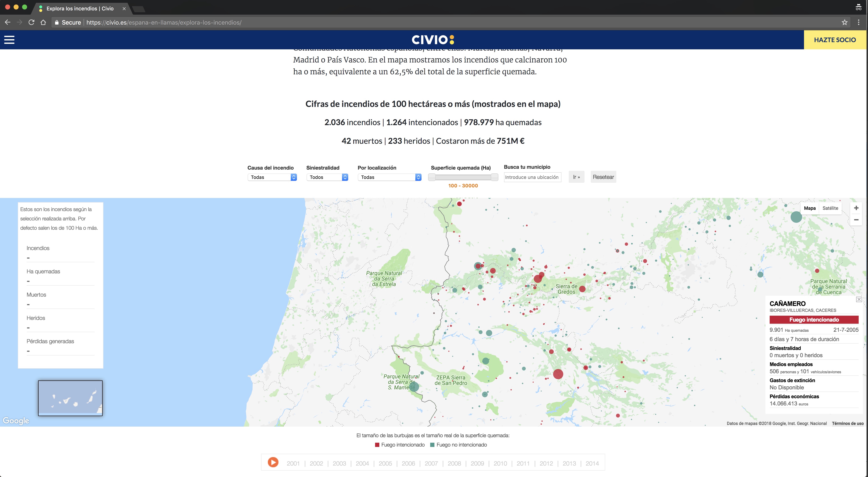Image resolution: width=868 pixels, height=477 pixels.
Task: Click the right handle of burned surface slider
Action: click(x=495, y=177)
